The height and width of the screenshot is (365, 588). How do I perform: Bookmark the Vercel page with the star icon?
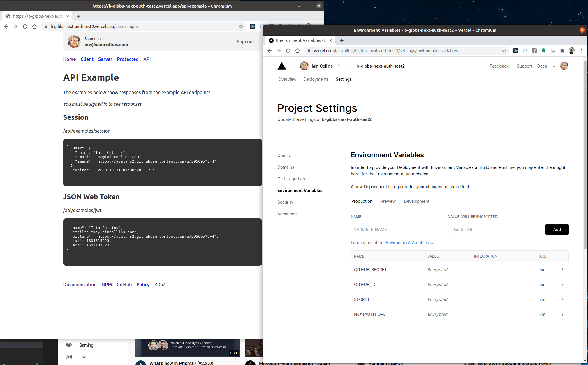pyautogui.click(x=504, y=51)
